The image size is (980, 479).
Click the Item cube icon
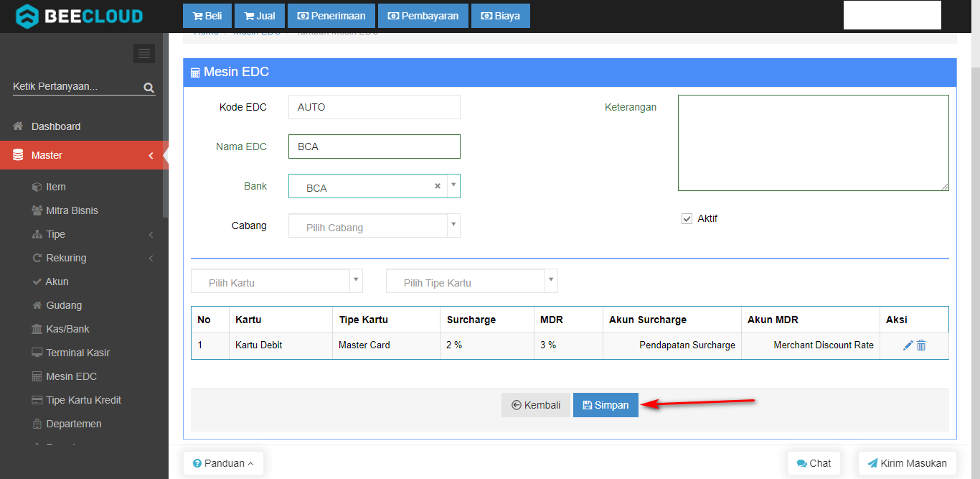coord(37,187)
